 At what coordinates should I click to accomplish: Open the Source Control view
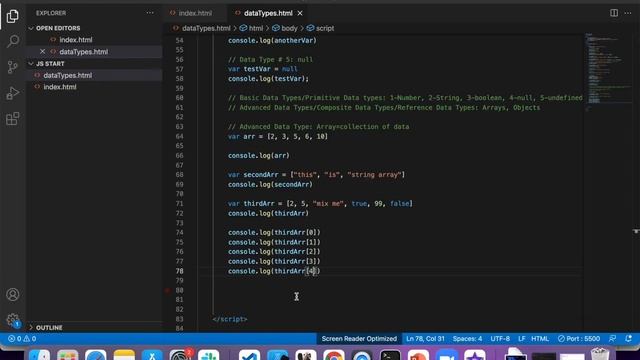[13, 67]
